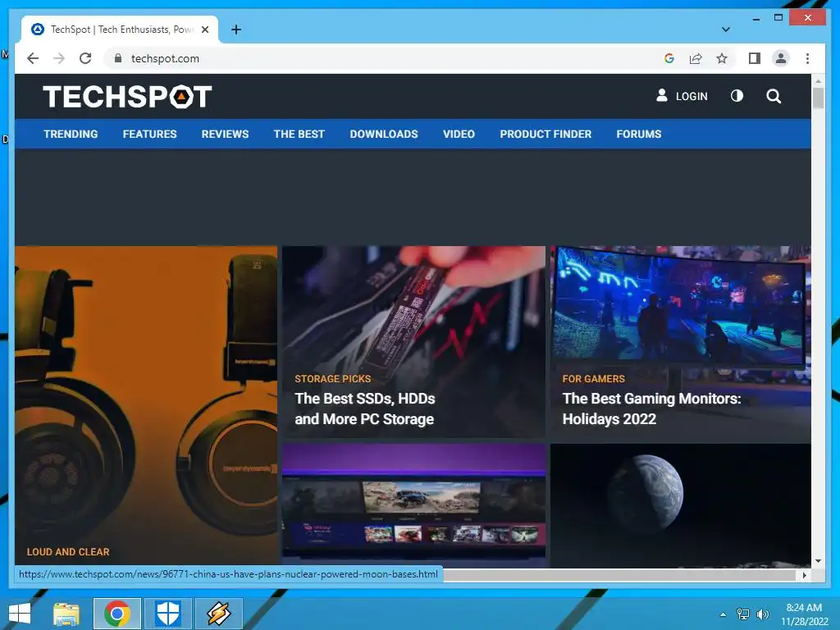The image size is (840, 630).
Task: Open PRODUCT FINDER
Action: [546, 134]
